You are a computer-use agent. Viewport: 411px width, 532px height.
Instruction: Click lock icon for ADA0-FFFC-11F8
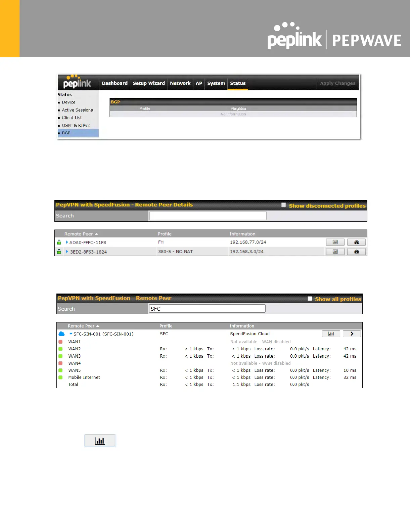59,242
